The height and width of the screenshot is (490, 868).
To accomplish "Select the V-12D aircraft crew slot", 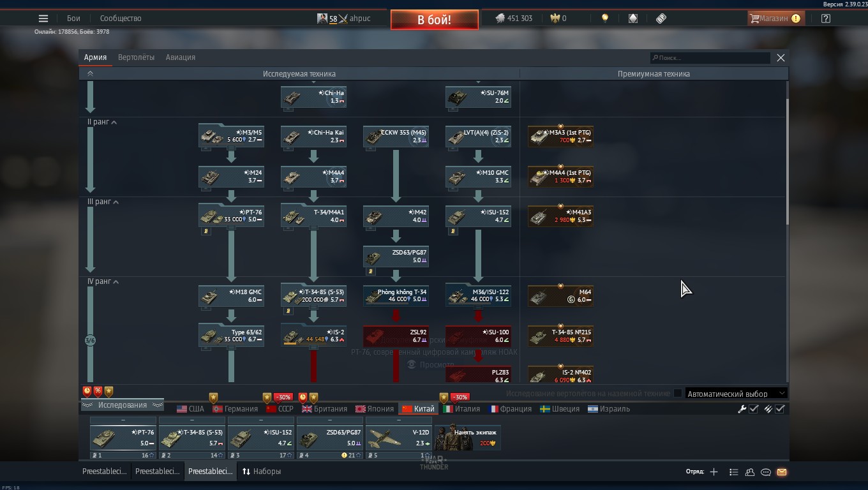I will pos(399,438).
